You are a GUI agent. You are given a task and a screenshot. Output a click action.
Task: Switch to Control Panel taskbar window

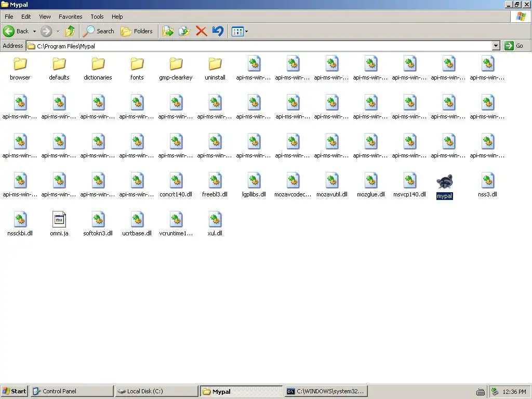[72, 391]
